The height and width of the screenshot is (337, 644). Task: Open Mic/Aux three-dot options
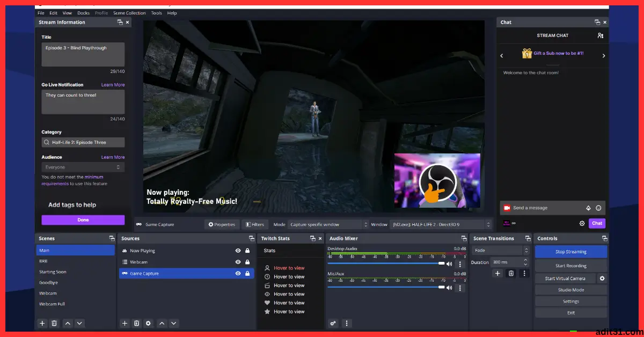[460, 288]
